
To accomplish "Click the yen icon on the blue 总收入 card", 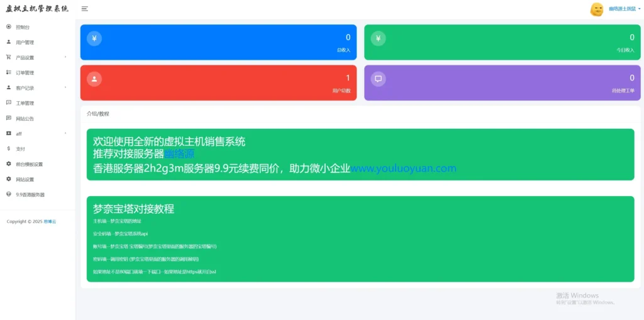I will 94,38.
